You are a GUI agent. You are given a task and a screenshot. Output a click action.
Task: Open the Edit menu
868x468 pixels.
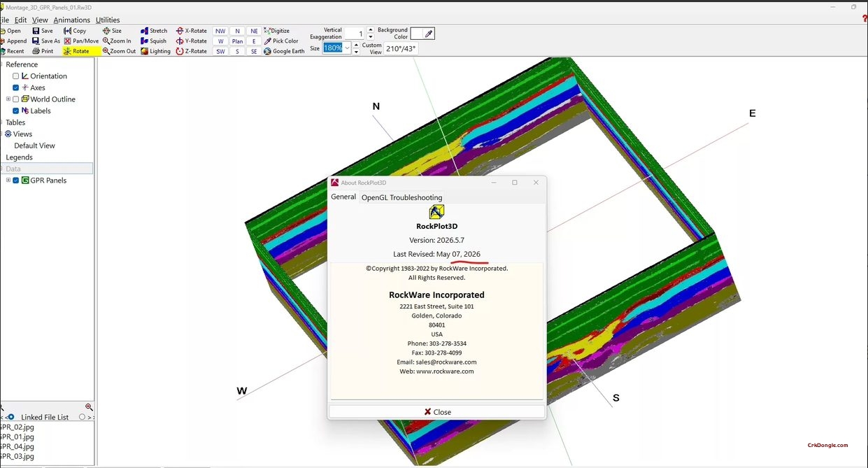point(20,20)
